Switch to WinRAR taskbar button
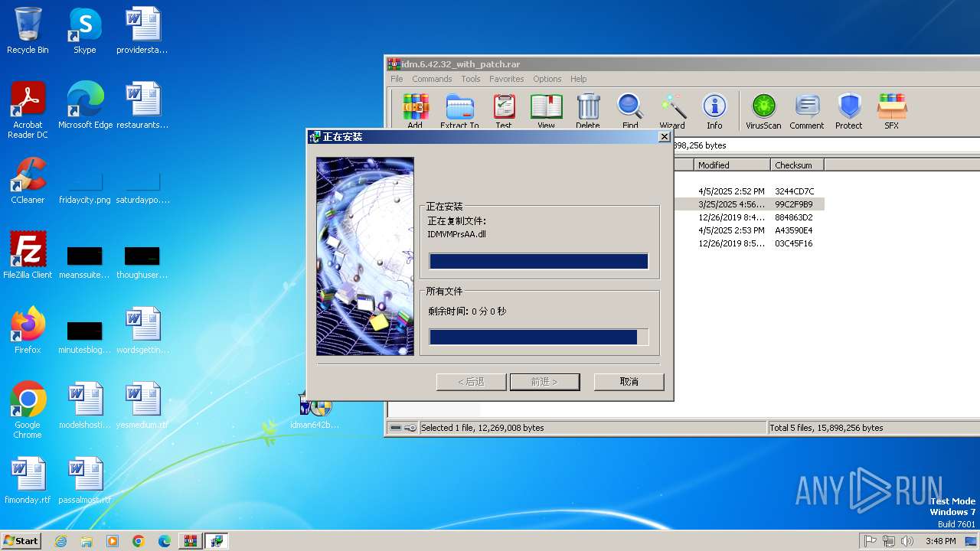The image size is (980, 551). pos(191,541)
